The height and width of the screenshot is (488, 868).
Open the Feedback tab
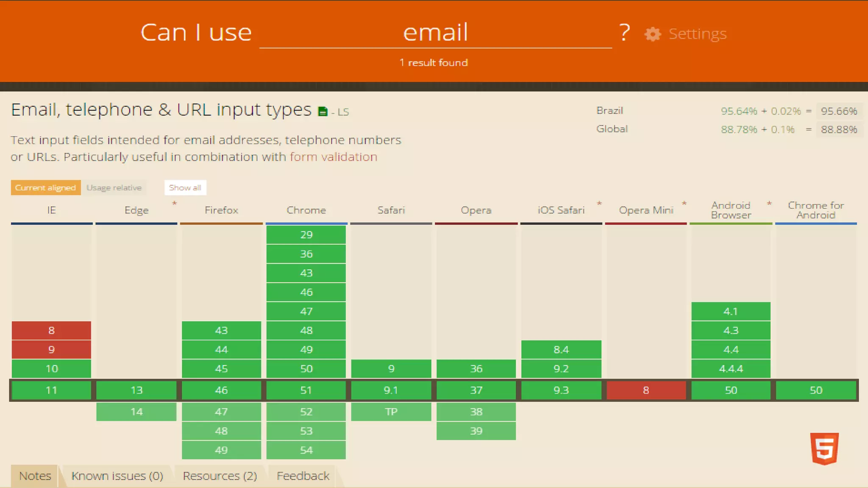tap(303, 476)
